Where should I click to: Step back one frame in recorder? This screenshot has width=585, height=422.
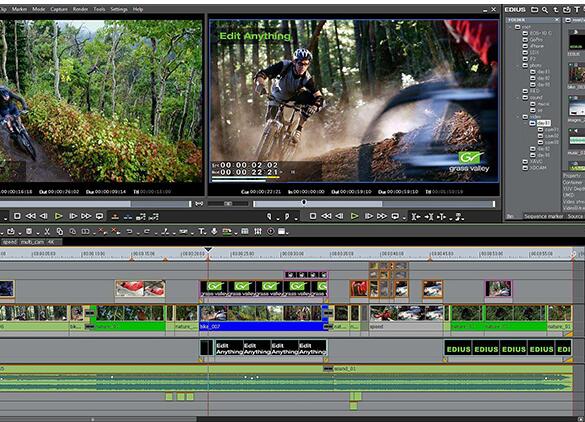[340, 216]
